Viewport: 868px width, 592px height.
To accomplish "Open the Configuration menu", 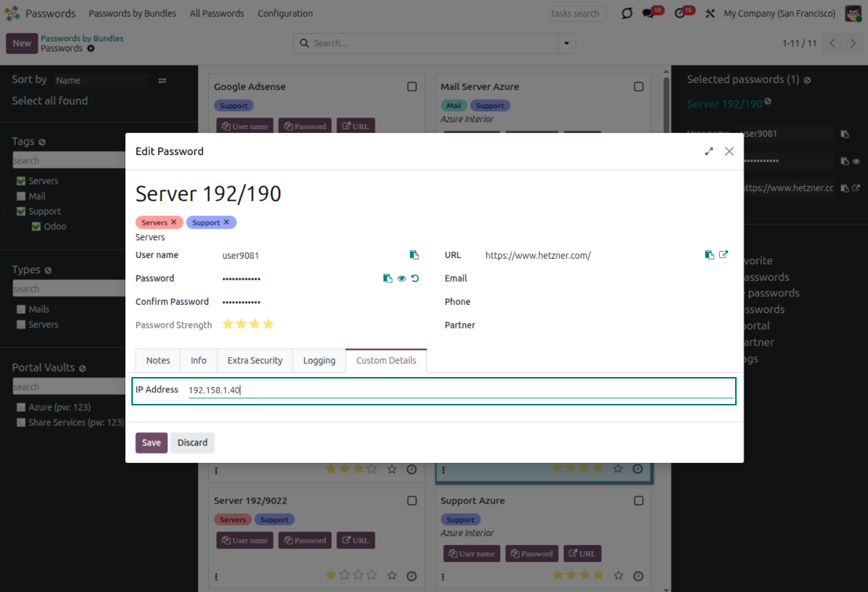I will pos(285,14).
